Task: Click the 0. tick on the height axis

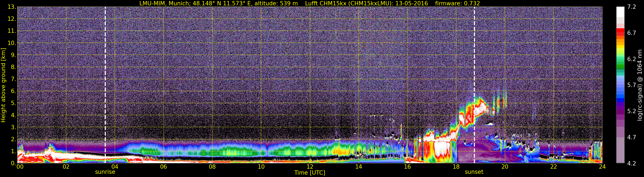Action: point(13,163)
